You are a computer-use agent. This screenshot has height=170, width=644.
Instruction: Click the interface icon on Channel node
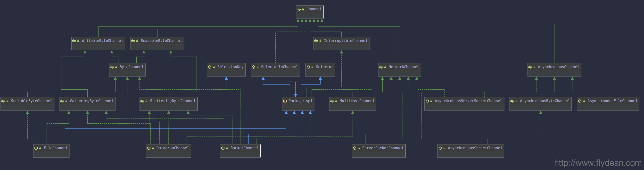point(299,9)
